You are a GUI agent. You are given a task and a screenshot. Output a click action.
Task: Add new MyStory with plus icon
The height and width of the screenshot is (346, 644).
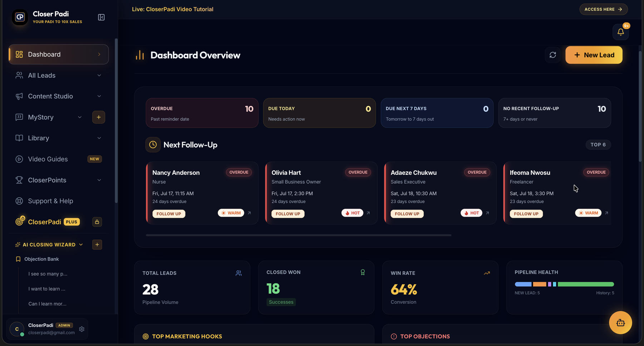(x=99, y=117)
